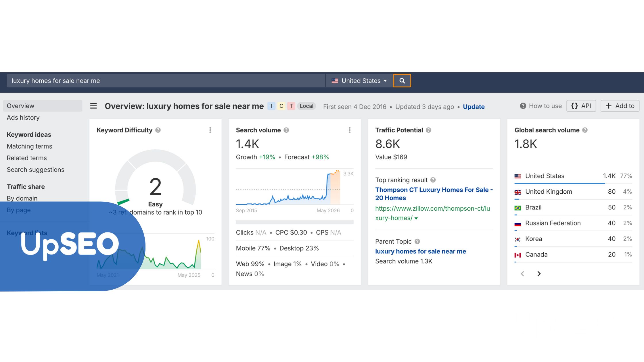This screenshot has width=644, height=362.
Task: Click the Add to button
Action: coord(620,106)
